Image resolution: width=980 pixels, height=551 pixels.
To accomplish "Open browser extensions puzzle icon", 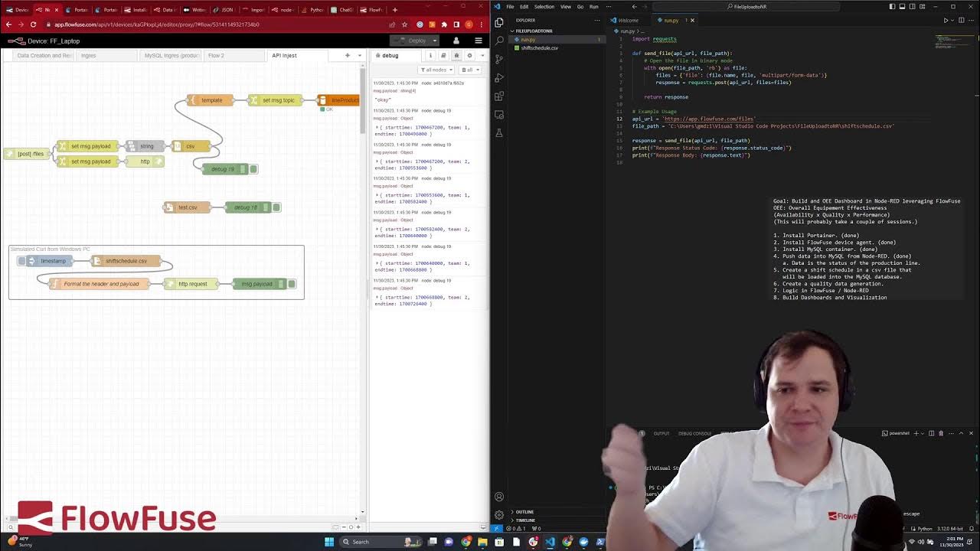I will (x=444, y=24).
